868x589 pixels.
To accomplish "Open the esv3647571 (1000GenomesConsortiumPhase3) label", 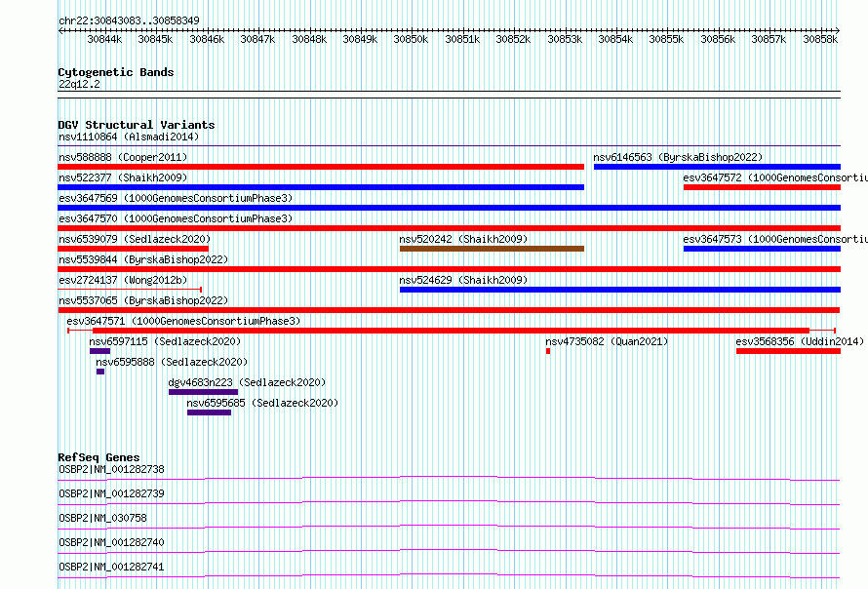I will (183, 321).
